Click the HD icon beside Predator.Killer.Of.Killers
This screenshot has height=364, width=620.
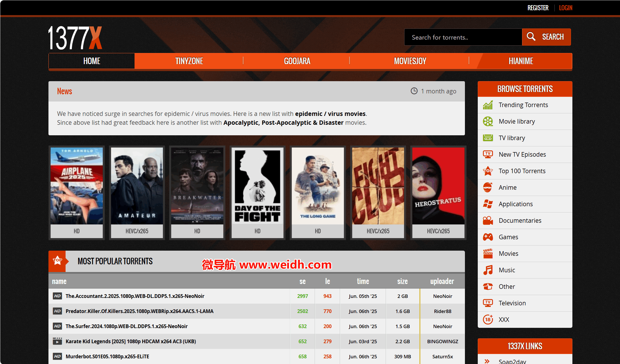[x=57, y=311]
